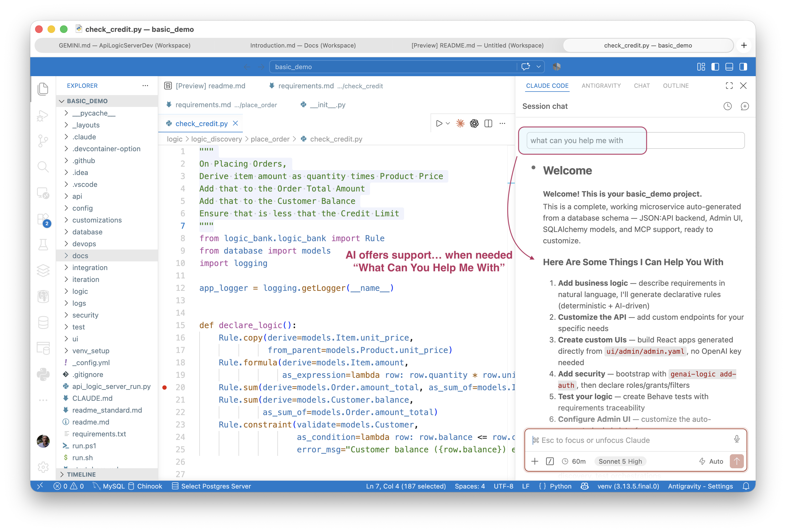Image resolution: width=786 pixels, height=532 pixels.
Task: Open notifications bell in status bar
Action: pyautogui.click(x=745, y=486)
